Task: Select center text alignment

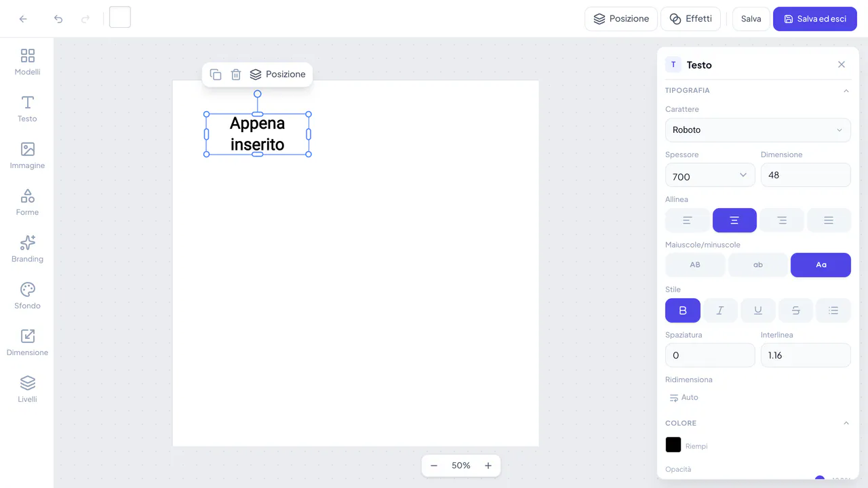Action: click(x=734, y=220)
